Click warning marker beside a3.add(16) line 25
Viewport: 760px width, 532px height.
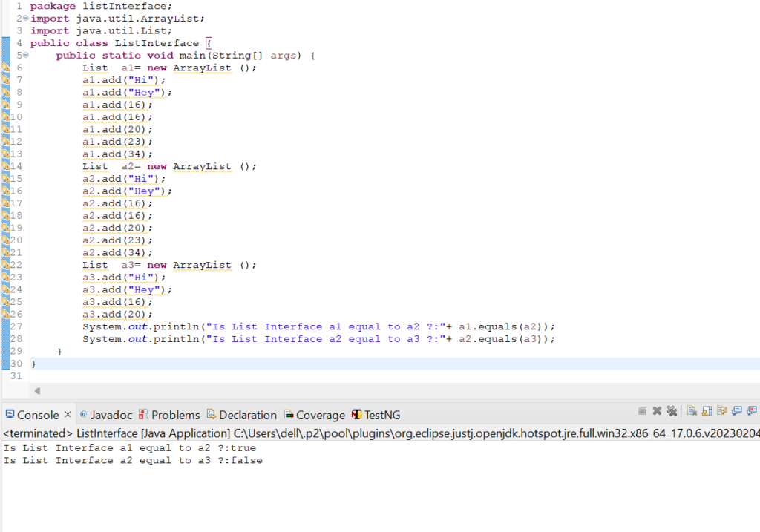(6, 302)
